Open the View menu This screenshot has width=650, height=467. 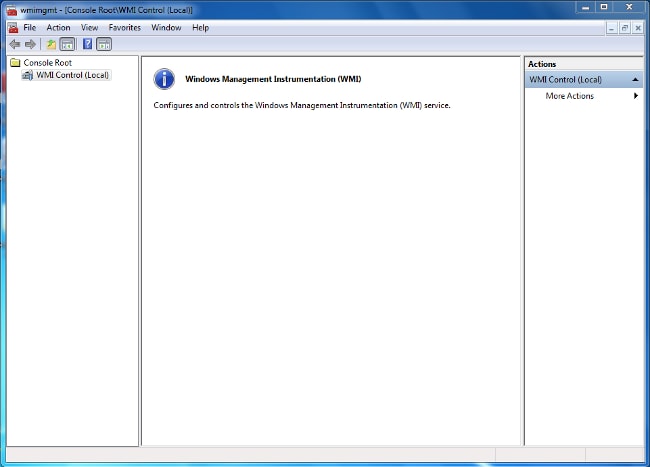point(90,28)
